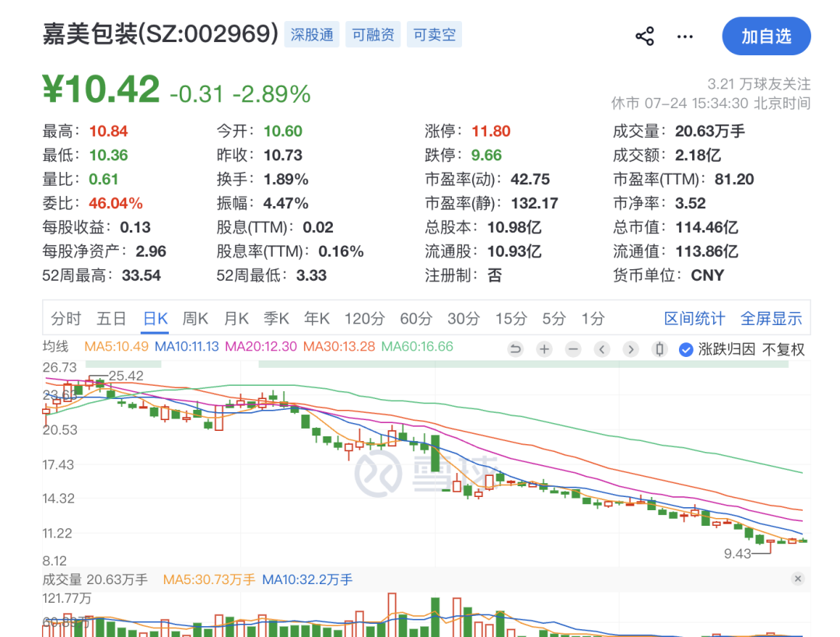Click the MA5:10.49 indicator label
The image size is (840, 637).
[x=116, y=347]
